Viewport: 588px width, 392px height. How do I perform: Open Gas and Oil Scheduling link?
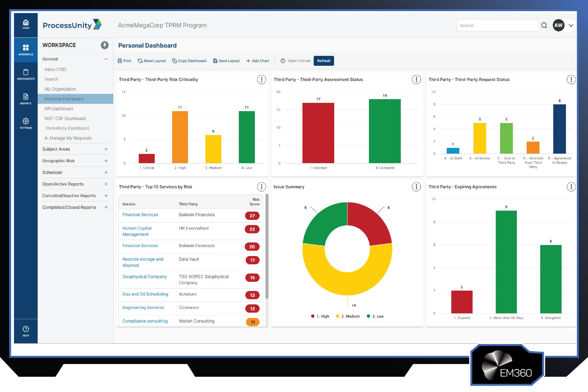click(x=145, y=294)
